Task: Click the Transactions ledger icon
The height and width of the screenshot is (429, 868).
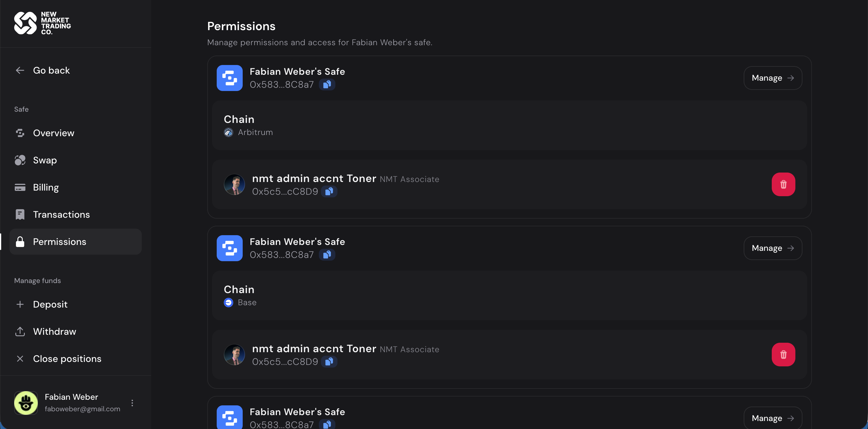Action: coord(20,214)
